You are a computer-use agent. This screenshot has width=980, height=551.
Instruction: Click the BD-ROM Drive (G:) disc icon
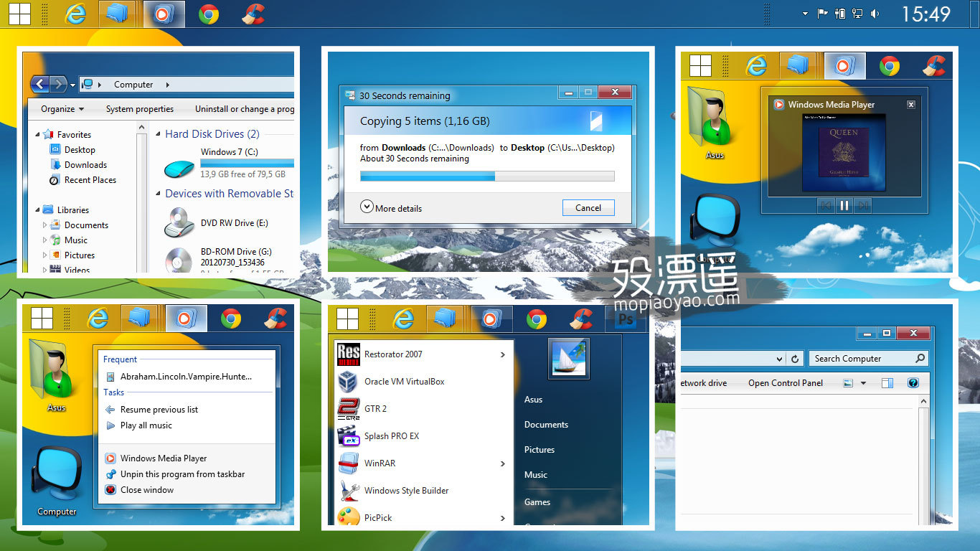[x=178, y=260]
